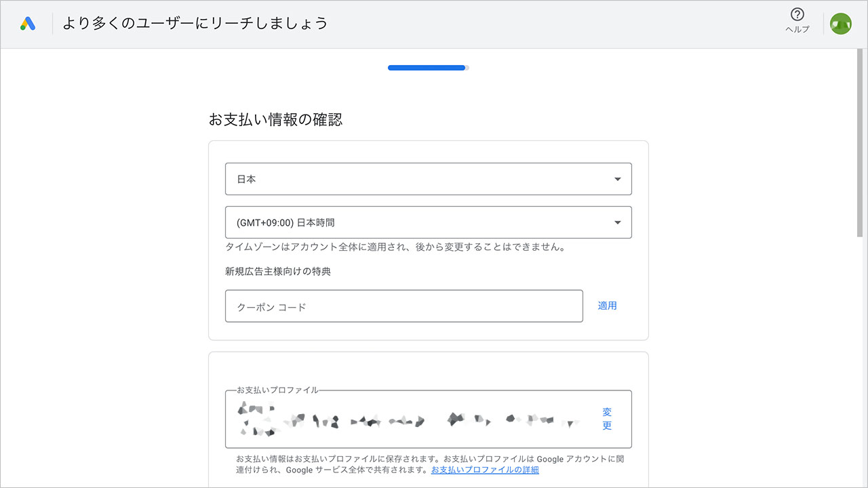Select the profile picture in the header

click(841, 22)
